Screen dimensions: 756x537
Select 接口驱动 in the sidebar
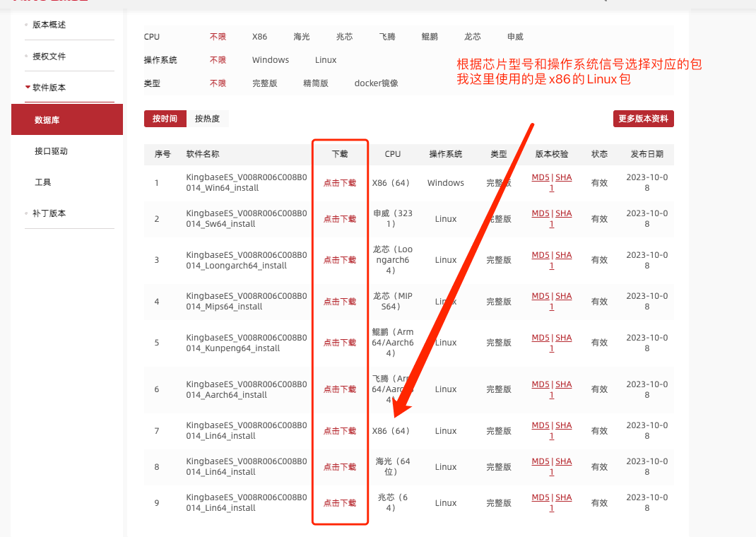[x=51, y=151]
